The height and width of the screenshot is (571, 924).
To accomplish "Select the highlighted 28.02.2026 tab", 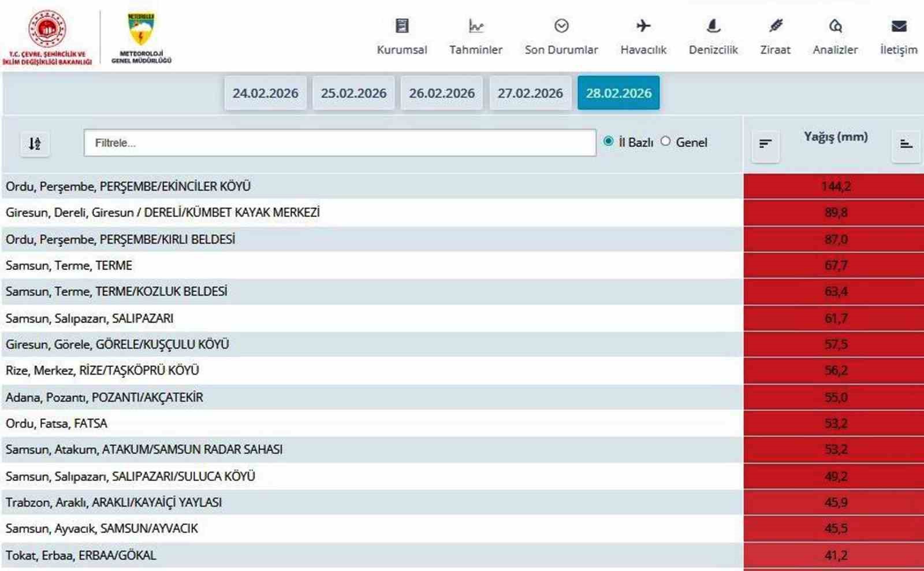I will pyautogui.click(x=619, y=92).
